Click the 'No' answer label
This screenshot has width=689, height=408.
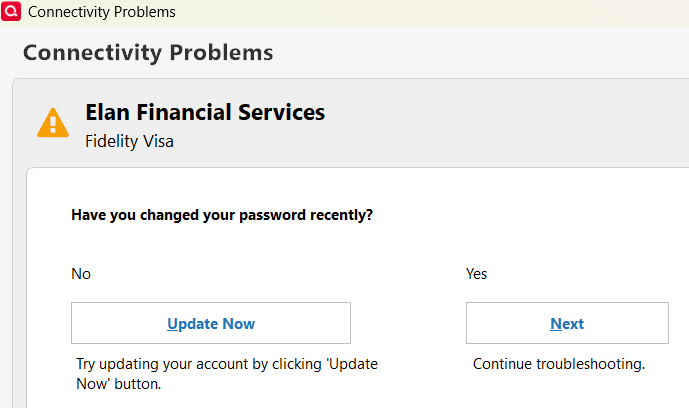[81, 273]
